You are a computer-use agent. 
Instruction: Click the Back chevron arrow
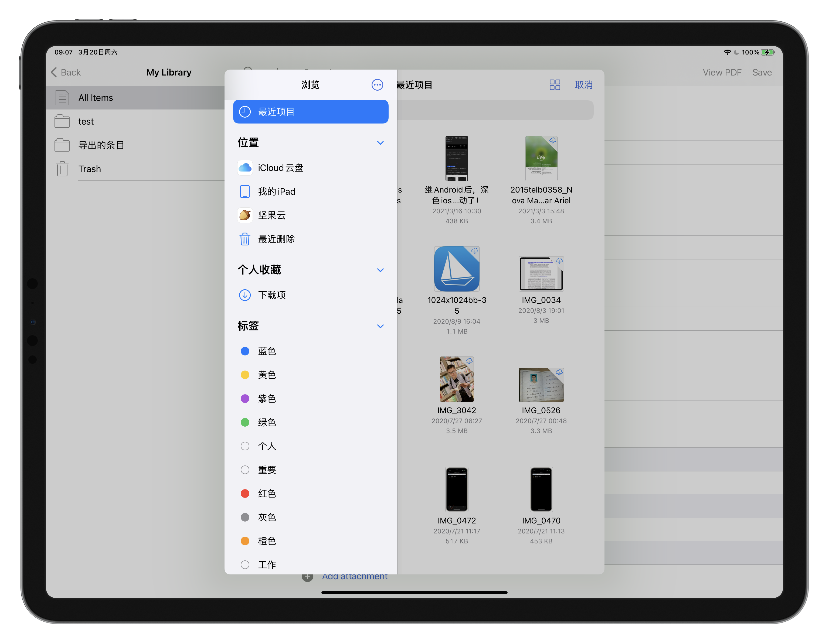(x=54, y=72)
